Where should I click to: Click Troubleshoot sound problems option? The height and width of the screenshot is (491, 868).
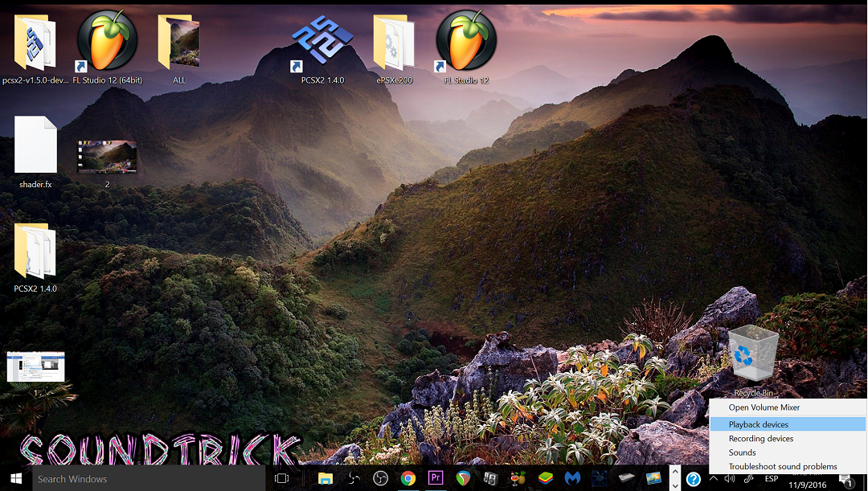(782, 466)
